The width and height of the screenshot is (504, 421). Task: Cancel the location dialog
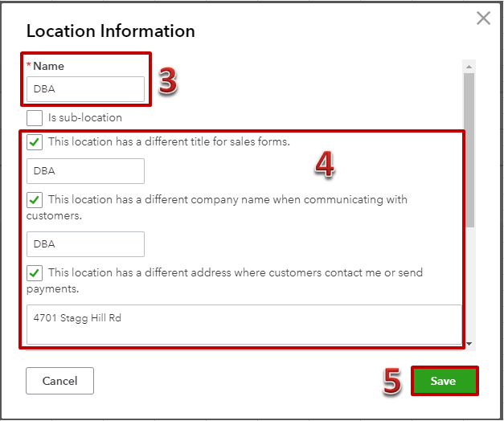(x=59, y=381)
